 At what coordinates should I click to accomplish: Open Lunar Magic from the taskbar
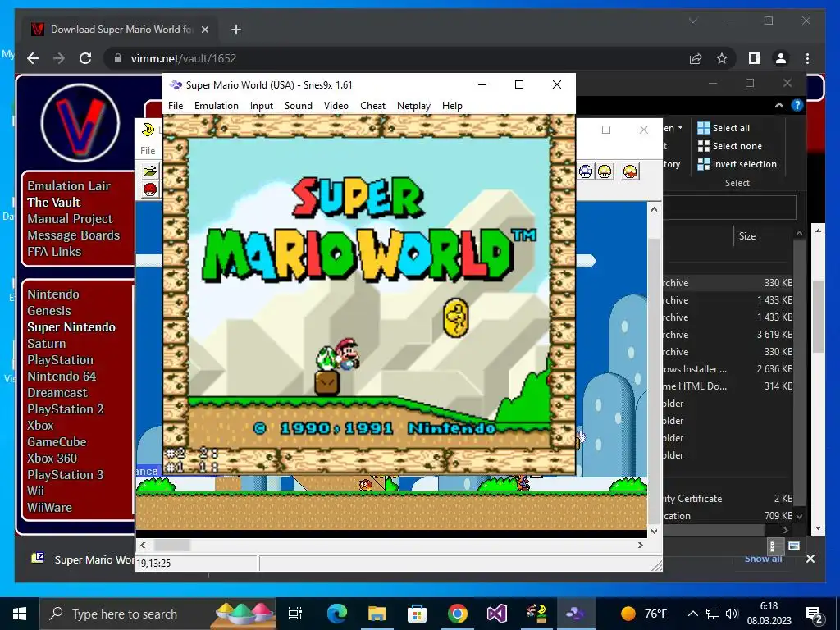[x=536, y=614]
